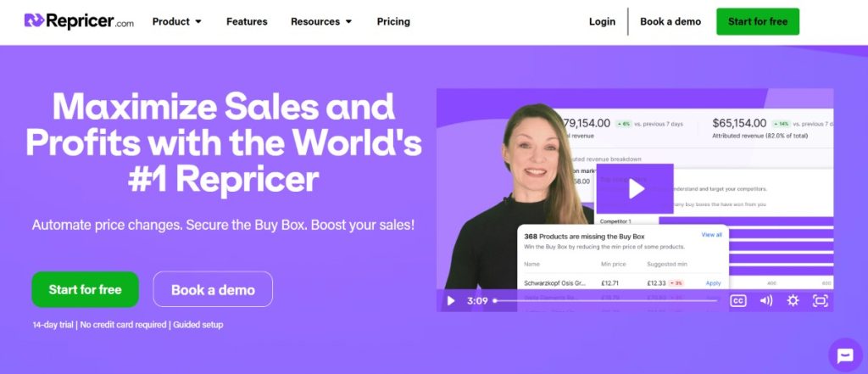
Task: Switch the video to fullscreen
Action: (x=820, y=301)
